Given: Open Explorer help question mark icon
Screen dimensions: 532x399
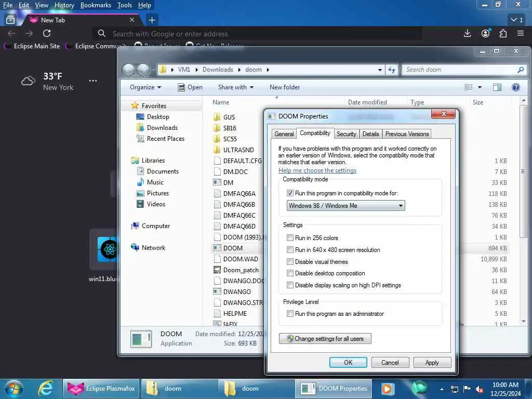Looking at the screenshot, I should [x=516, y=87].
